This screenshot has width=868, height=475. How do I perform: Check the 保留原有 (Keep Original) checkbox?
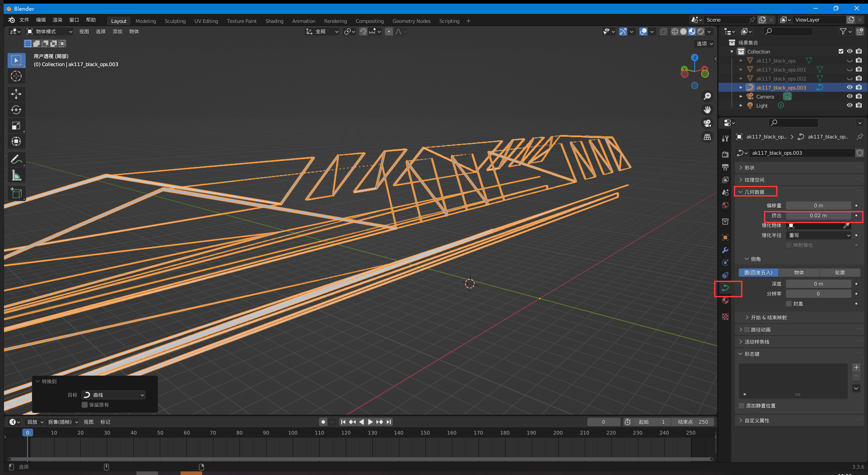coord(85,405)
